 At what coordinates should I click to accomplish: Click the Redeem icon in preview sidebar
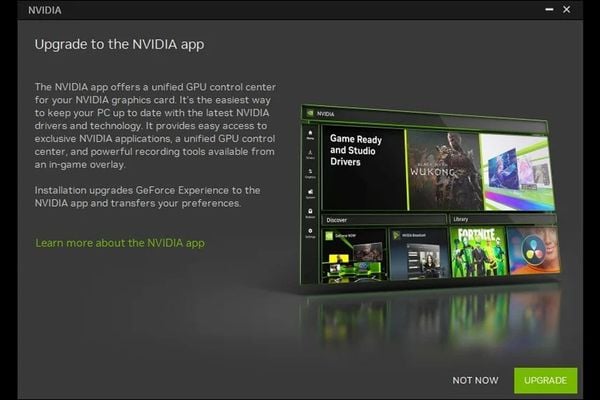coord(310,214)
